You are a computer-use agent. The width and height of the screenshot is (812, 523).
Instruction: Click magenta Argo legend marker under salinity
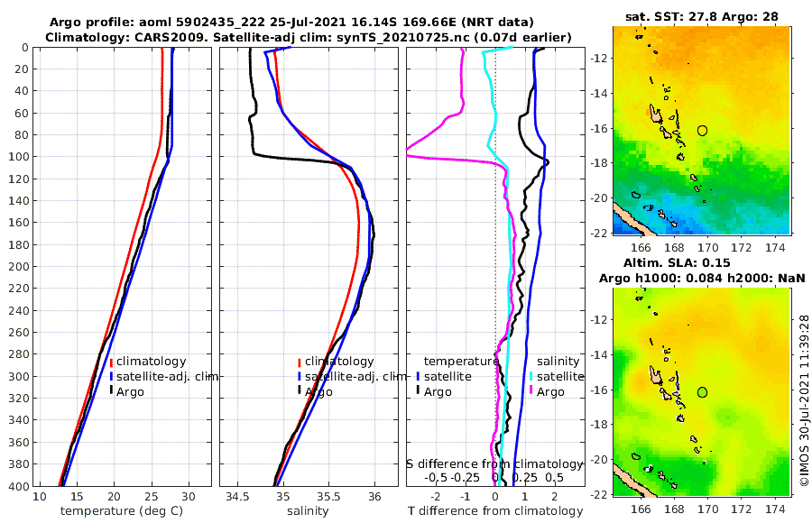point(531,391)
